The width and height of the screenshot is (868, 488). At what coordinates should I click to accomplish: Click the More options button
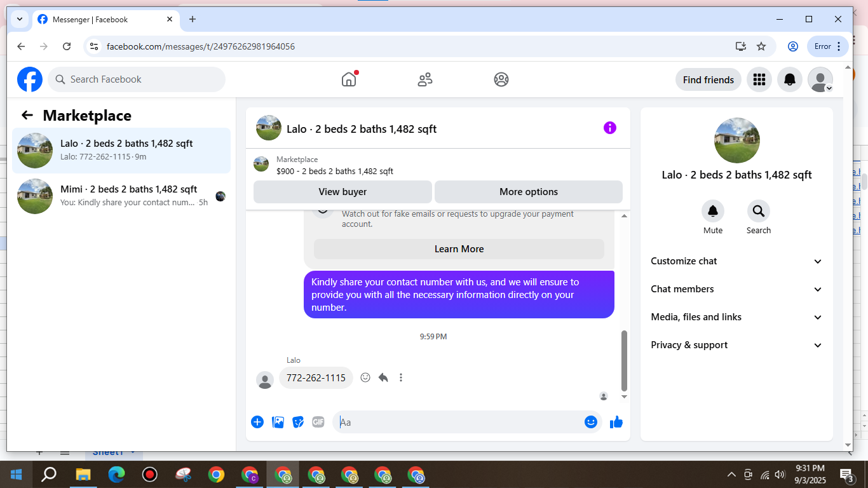[x=529, y=192]
